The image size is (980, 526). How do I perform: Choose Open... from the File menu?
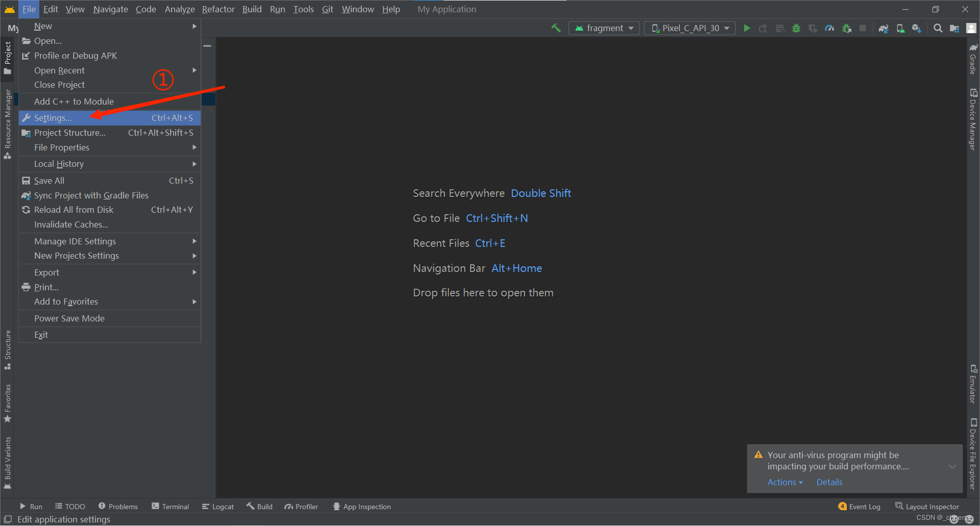110,41
